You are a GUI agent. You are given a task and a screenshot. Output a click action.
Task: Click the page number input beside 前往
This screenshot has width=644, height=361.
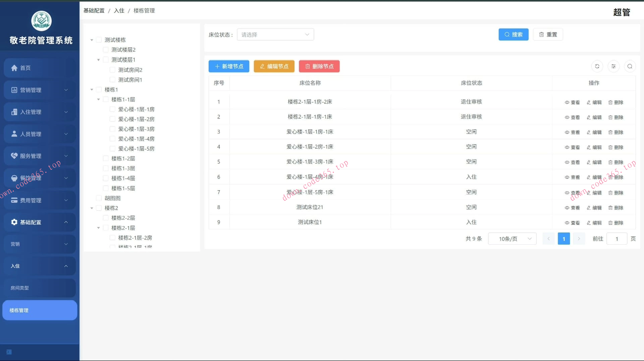click(x=617, y=239)
